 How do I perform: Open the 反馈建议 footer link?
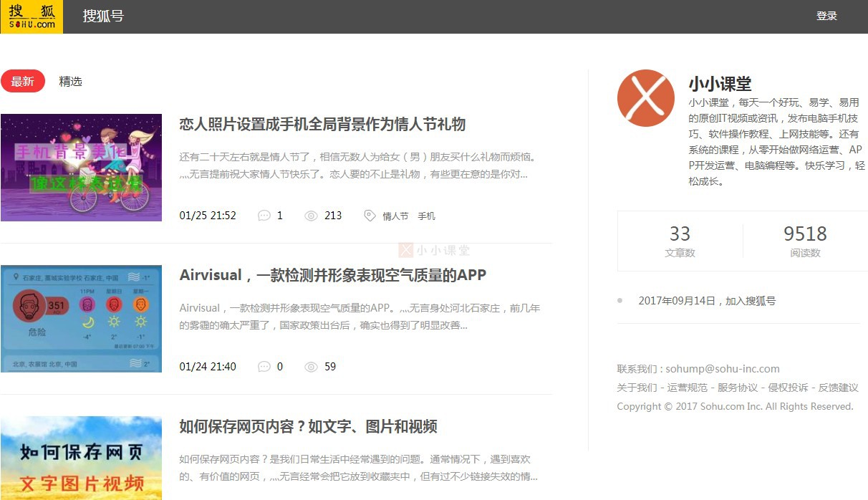839,388
